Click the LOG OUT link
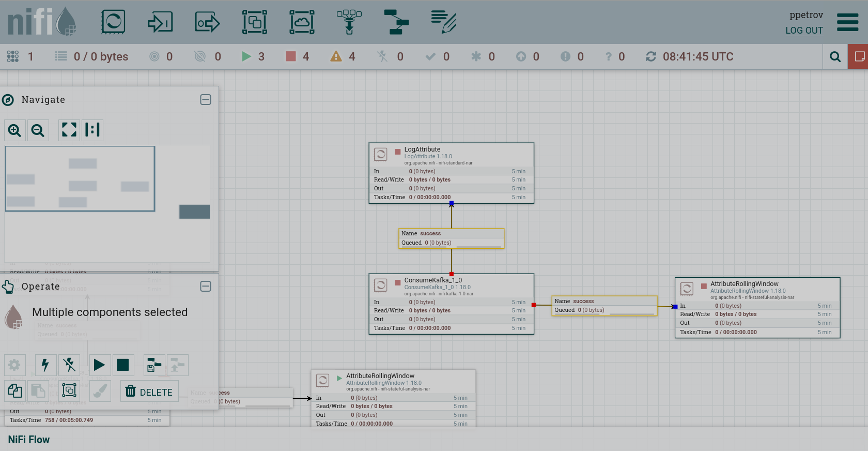868x451 pixels. pos(804,31)
